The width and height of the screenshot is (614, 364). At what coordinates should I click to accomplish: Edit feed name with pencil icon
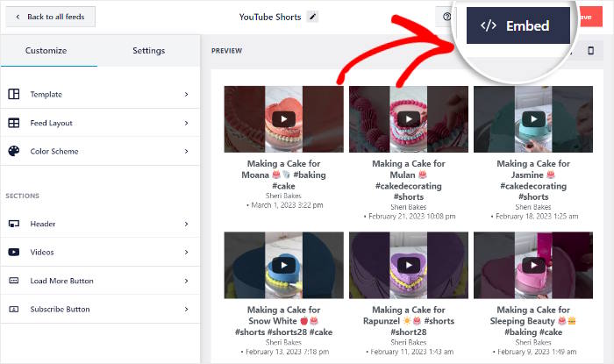click(312, 17)
